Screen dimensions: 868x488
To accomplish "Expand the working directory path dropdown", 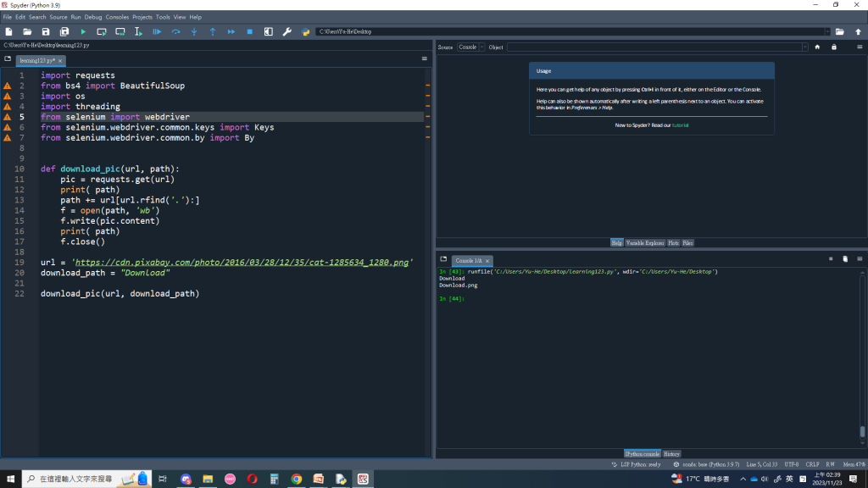I will [826, 31].
